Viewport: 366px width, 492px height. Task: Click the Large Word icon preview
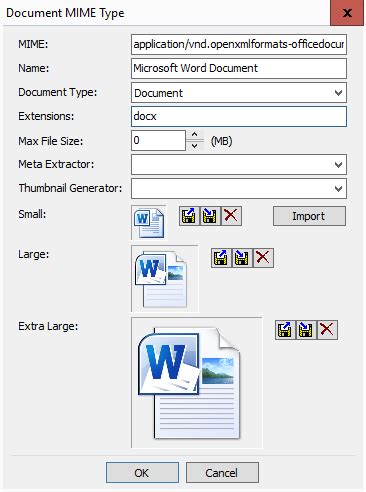164,279
